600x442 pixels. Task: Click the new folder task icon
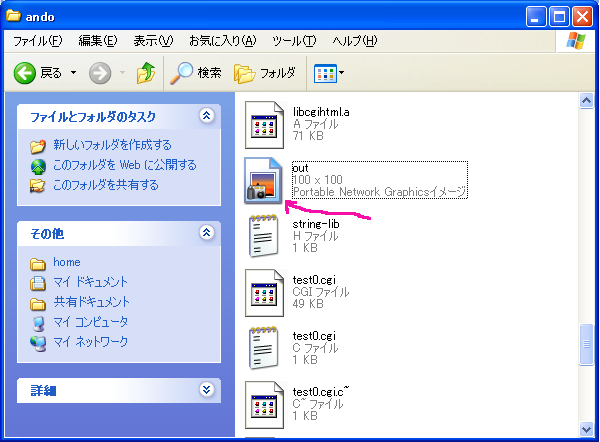pos(38,146)
